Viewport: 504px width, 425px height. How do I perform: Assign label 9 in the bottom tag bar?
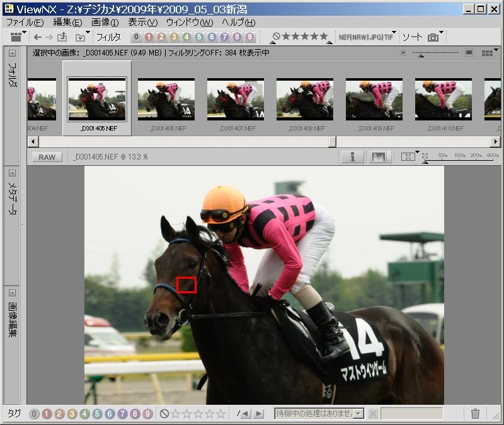[x=147, y=414]
